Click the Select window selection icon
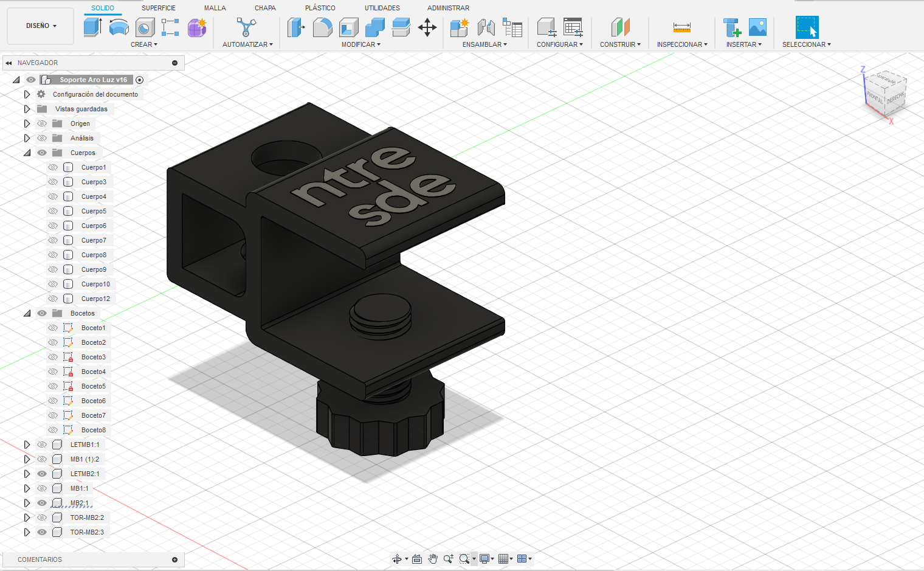 tap(807, 27)
